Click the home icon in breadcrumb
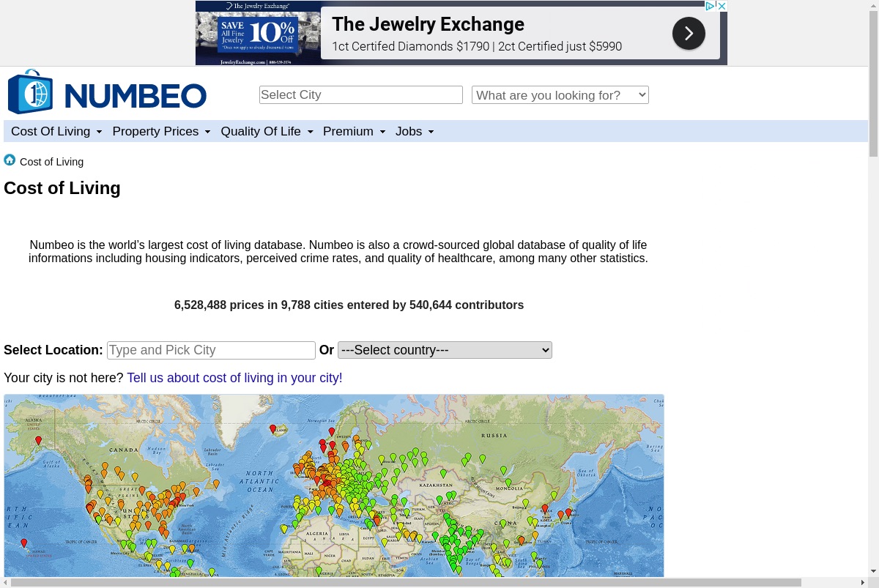 (10, 160)
